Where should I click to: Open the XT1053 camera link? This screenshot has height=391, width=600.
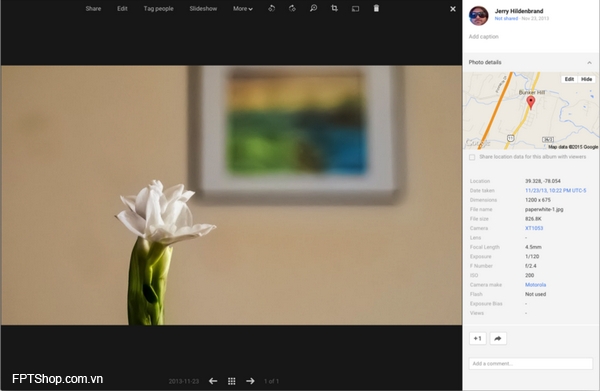point(534,228)
